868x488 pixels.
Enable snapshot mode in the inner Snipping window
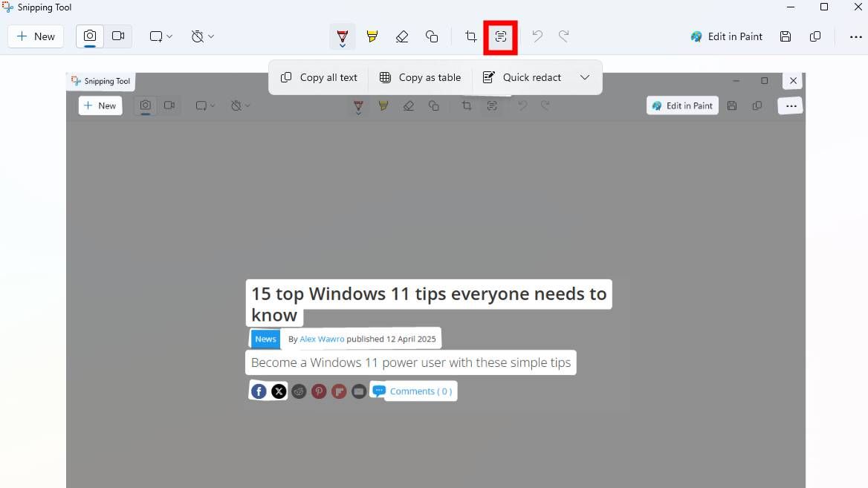pyautogui.click(x=145, y=105)
